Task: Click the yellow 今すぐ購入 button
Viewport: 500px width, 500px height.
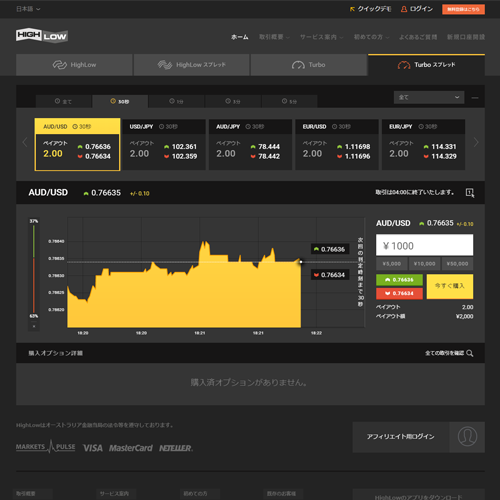Action: [x=450, y=286]
